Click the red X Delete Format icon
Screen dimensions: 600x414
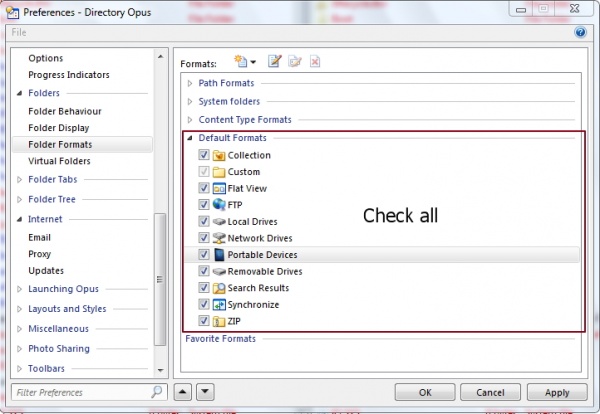click(x=315, y=61)
